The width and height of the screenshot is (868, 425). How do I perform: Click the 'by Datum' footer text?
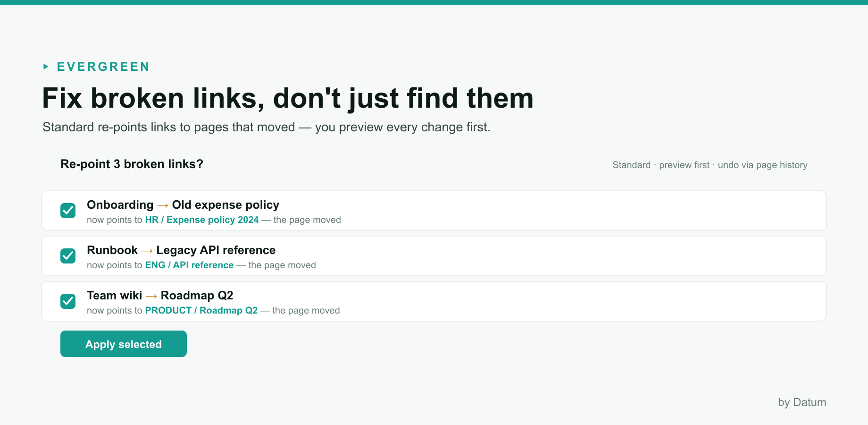pyautogui.click(x=802, y=402)
